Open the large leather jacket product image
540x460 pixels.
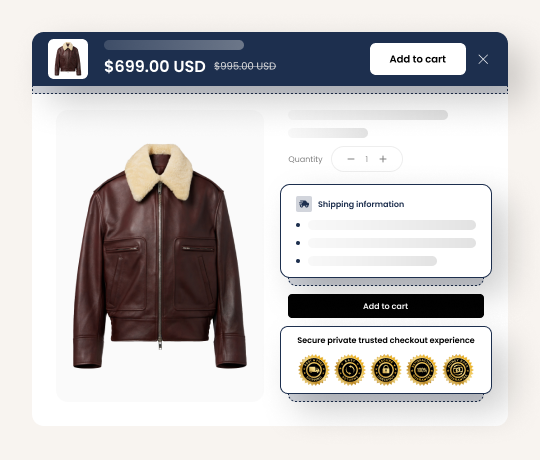click(160, 256)
